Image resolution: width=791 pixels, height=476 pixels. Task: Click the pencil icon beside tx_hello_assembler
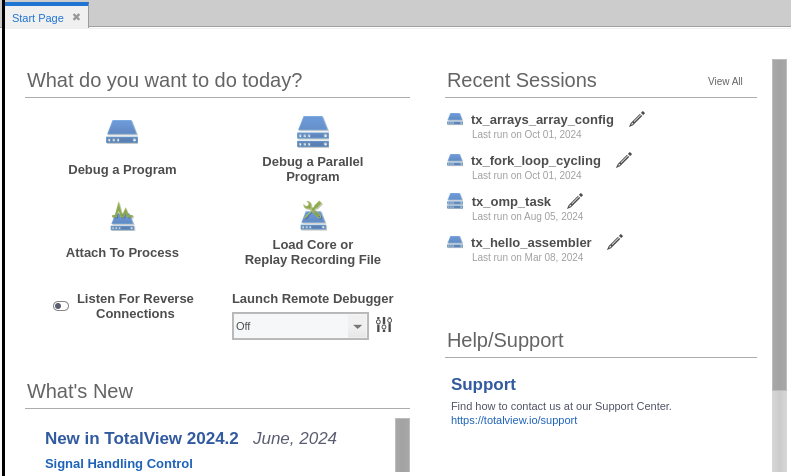pos(615,242)
